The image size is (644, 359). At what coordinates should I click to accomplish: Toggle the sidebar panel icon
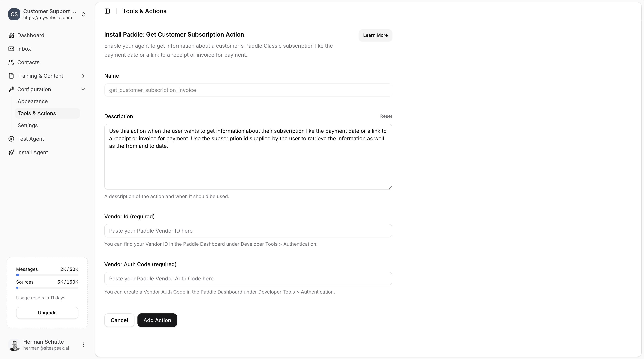coord(107,11)
